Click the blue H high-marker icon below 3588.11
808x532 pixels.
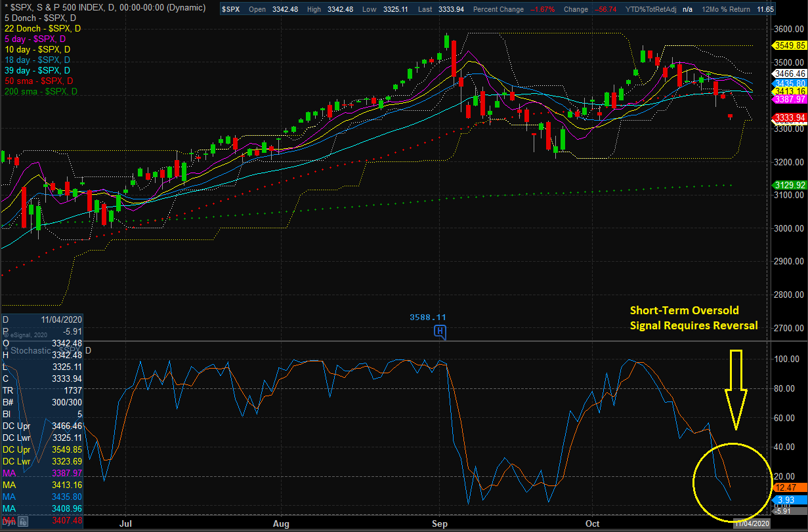coord(440,332)
